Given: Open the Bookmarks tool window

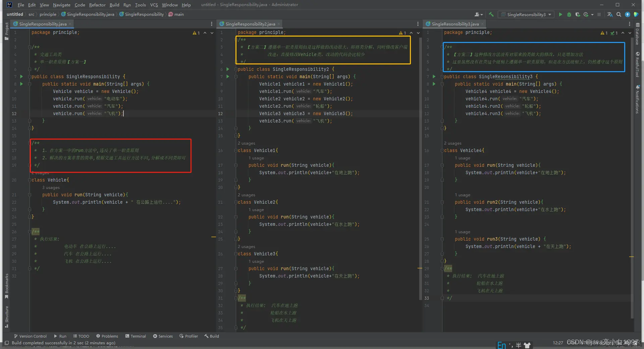Looking at the screenshot, I should point(6,286).
